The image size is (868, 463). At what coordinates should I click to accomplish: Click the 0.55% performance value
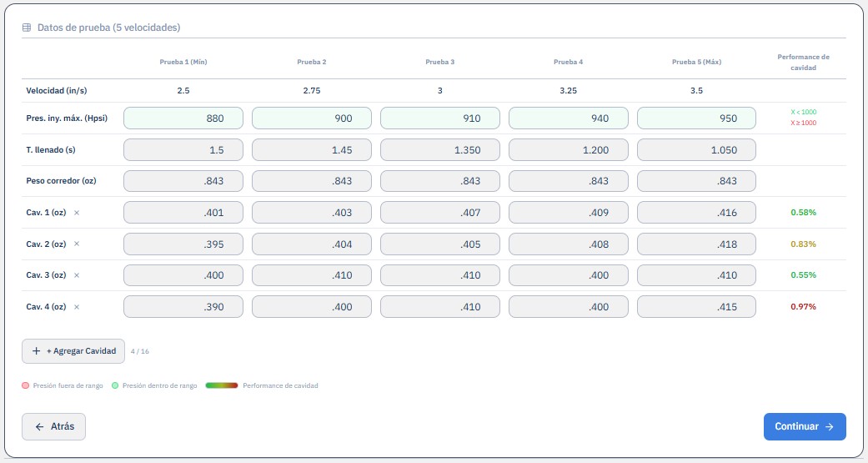tap(803, 275)
